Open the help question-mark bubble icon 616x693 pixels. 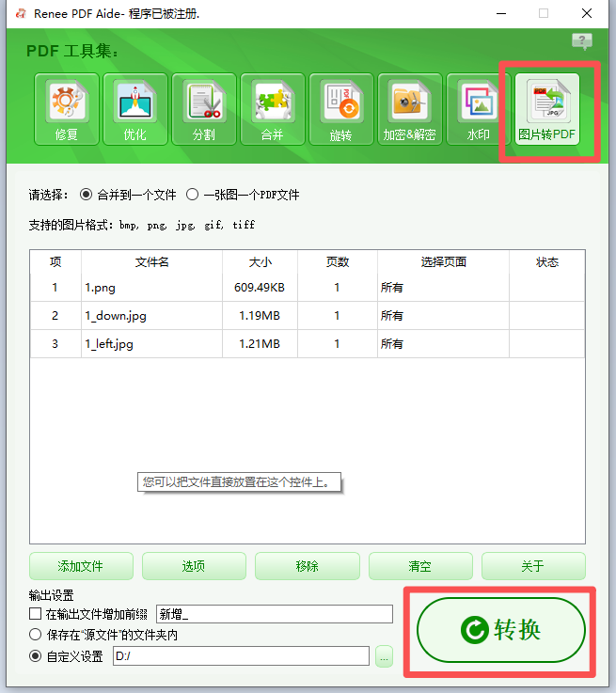pos(582,41)
